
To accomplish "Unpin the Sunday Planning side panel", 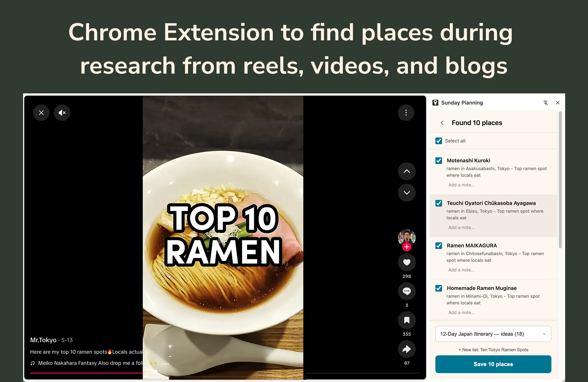I will tap(546, 103).
